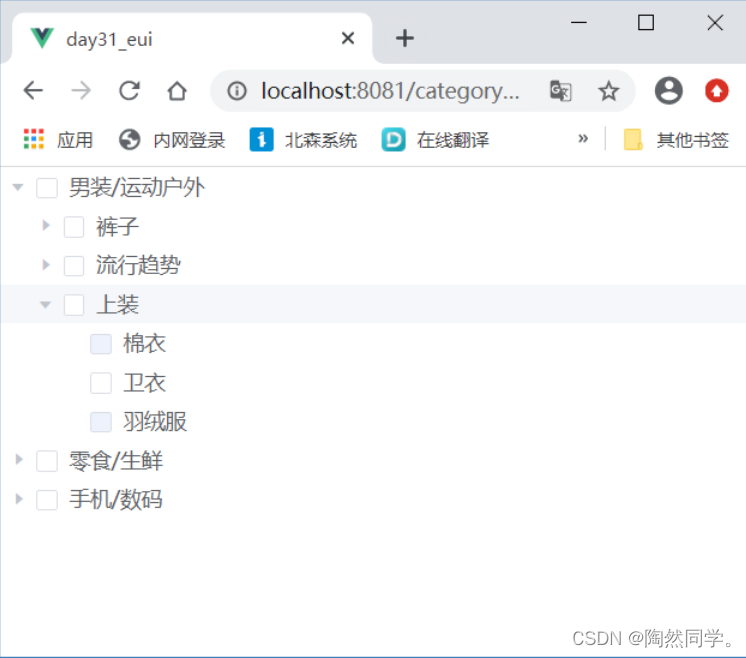Expand the 手机/数码 tree node
Screen dimensions: 746x658
(x=19, y=499)
